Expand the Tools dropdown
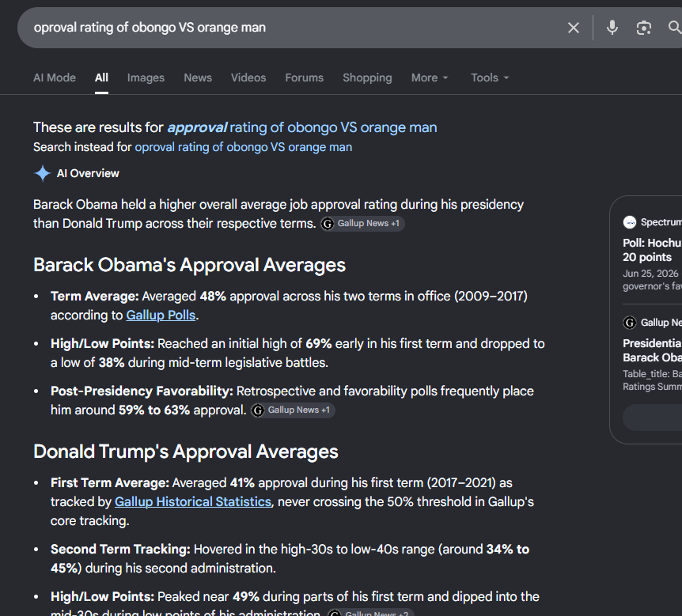682x616 pixels. [490, 77]
